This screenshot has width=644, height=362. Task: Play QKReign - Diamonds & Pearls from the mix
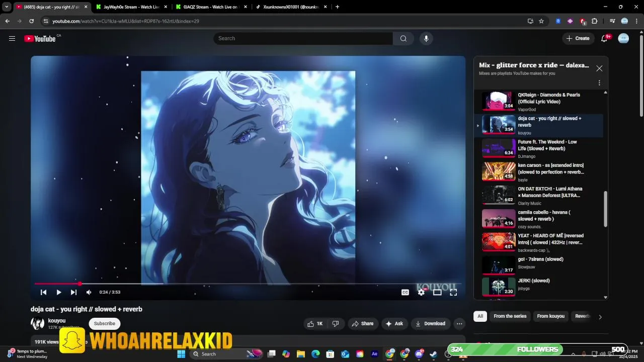[538, 101]
